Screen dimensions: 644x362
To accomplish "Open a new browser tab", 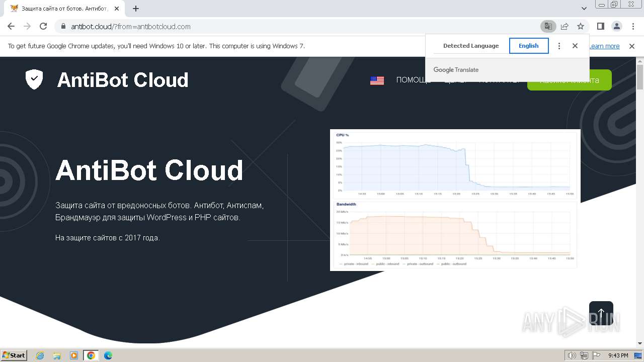I will tap(136, 9).
